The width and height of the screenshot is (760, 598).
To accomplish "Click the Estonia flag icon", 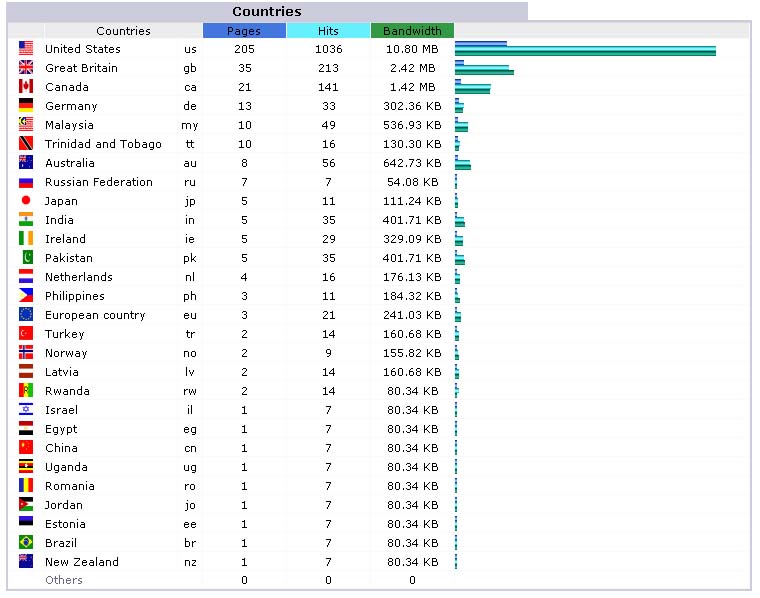I will [26, 521].
